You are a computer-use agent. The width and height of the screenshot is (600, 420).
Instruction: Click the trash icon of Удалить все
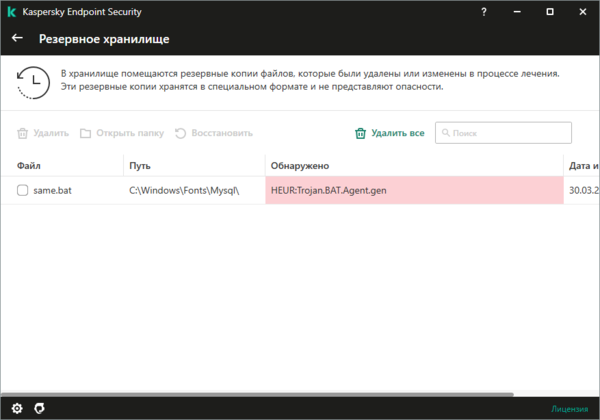click(x=360, y=133)
